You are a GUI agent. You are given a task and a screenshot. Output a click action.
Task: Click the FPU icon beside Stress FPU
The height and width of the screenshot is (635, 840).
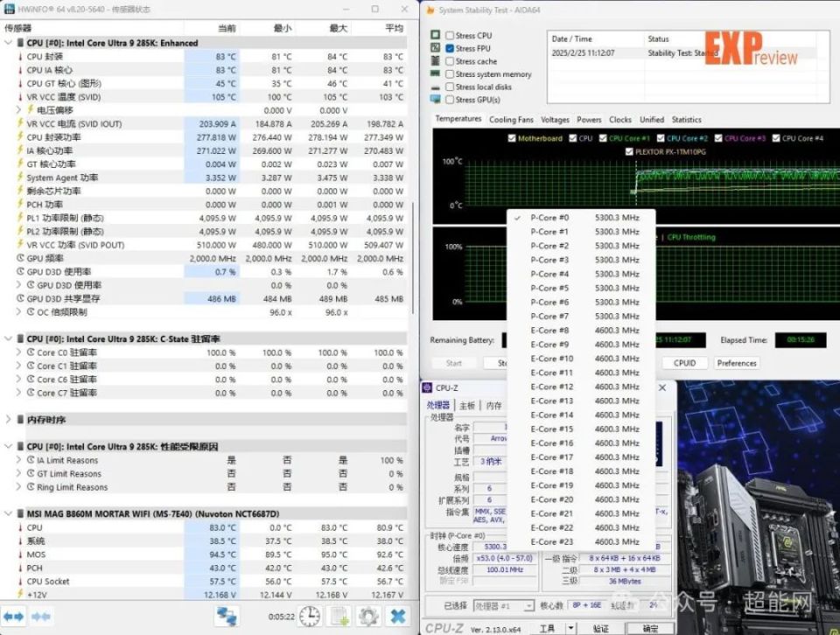point(436,47)
